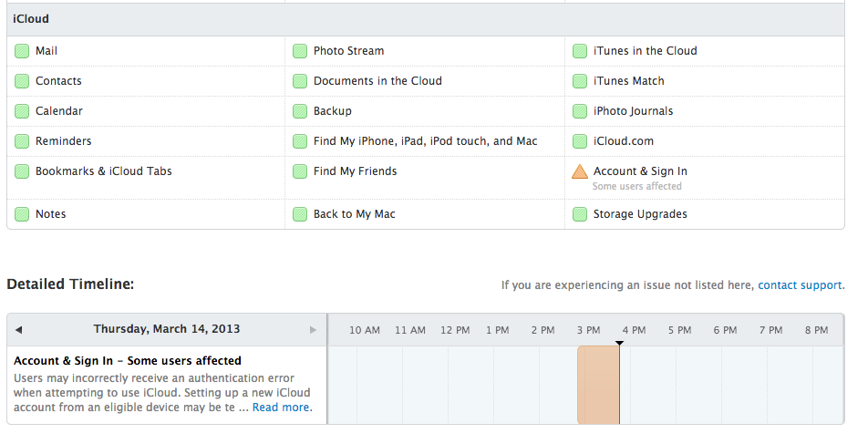Click the Back to My Mac status icon
Image resolution: width=868 pixels, height=444 pixels.
[299, 213]
